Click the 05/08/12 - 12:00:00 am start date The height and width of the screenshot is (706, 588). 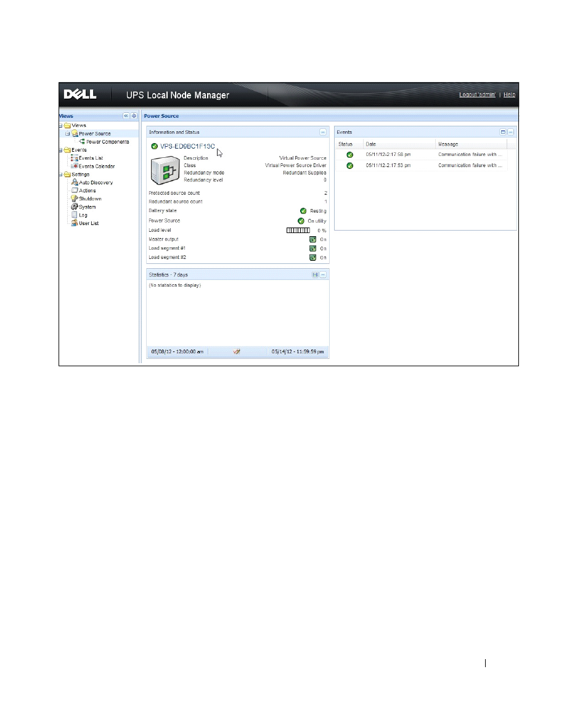click(x=178, y=351)
